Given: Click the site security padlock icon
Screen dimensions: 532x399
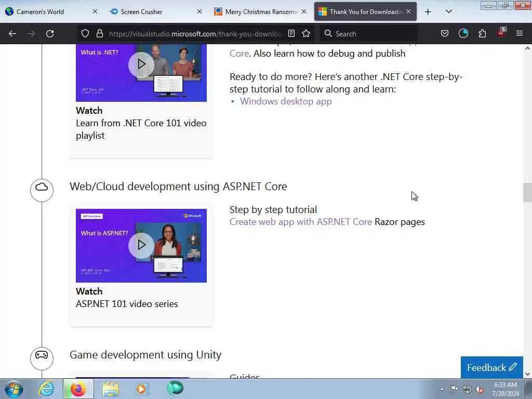Looking at the screenshot, I should pyautogui.click(x=99, y=34).
